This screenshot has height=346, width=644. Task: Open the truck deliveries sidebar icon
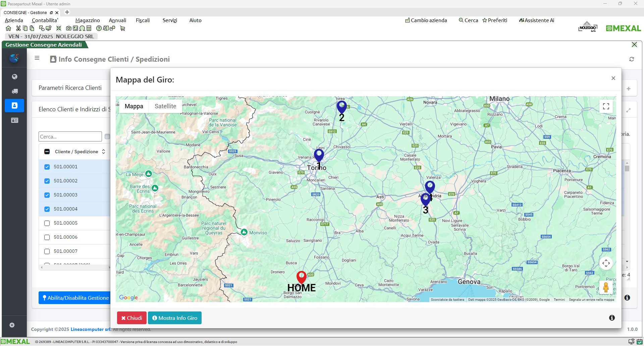click(14, 91)
